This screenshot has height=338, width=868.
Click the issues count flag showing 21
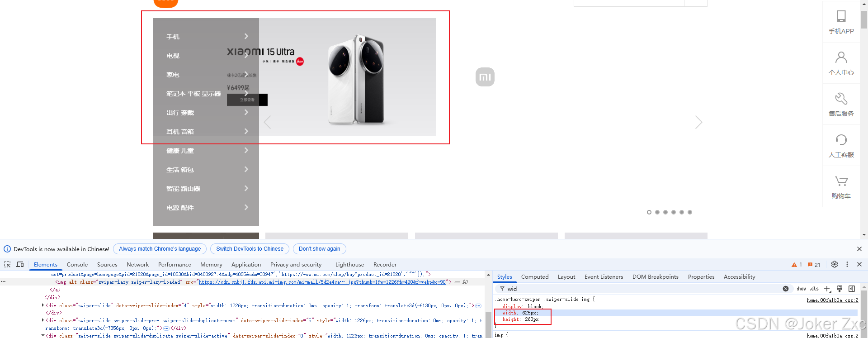[x=814, y=265]
